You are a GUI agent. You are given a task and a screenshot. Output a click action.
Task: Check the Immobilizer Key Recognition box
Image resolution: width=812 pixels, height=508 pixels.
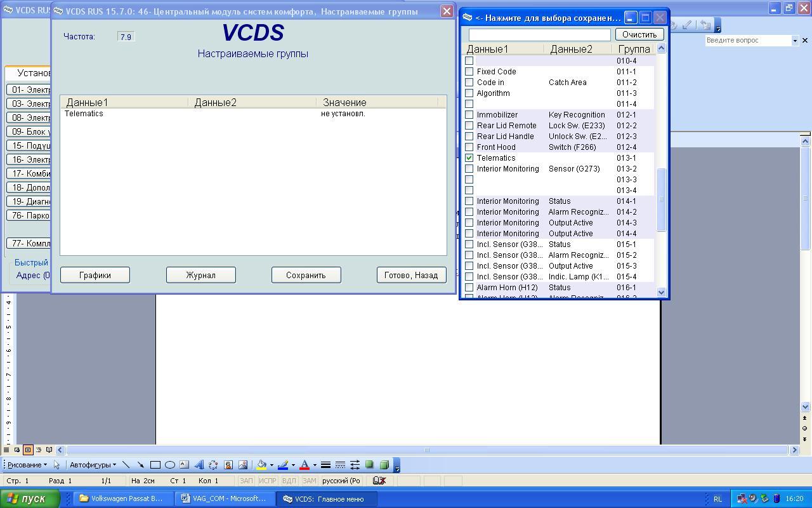469,114
